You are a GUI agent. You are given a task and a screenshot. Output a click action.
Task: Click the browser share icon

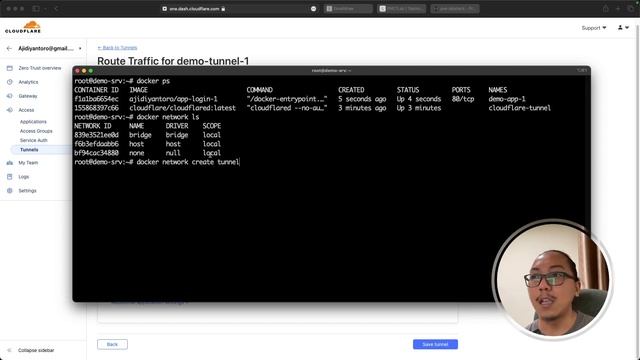pyautogui.click(x=606, y=9)
